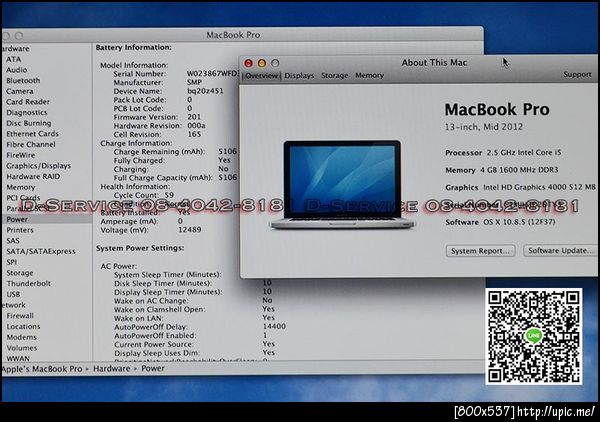Click the Memory 4 GB 1600 MHz DDR3 line

tap(502, 170)
